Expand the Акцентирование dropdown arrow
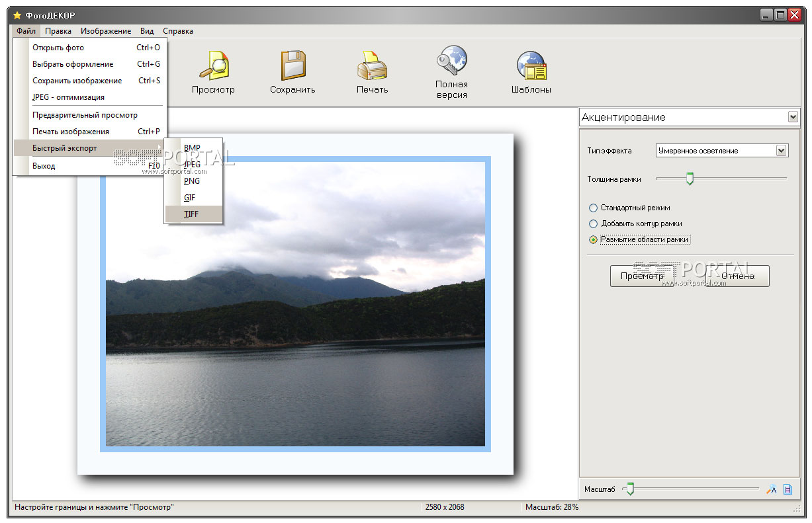The image size is (812, 523). tap(793, 117)
